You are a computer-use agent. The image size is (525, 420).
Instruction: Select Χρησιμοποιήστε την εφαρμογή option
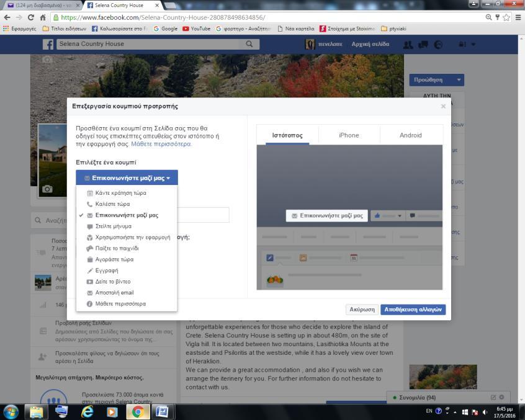(x=127, y=237)
